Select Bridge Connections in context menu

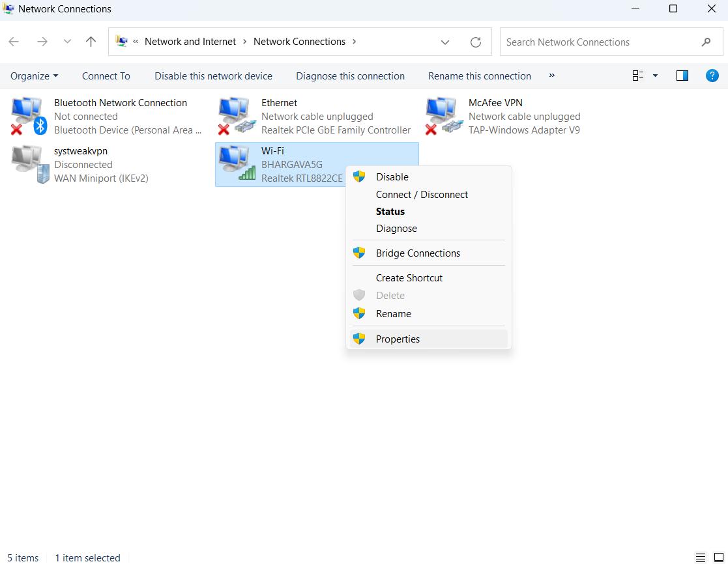[x=418, y=253]
